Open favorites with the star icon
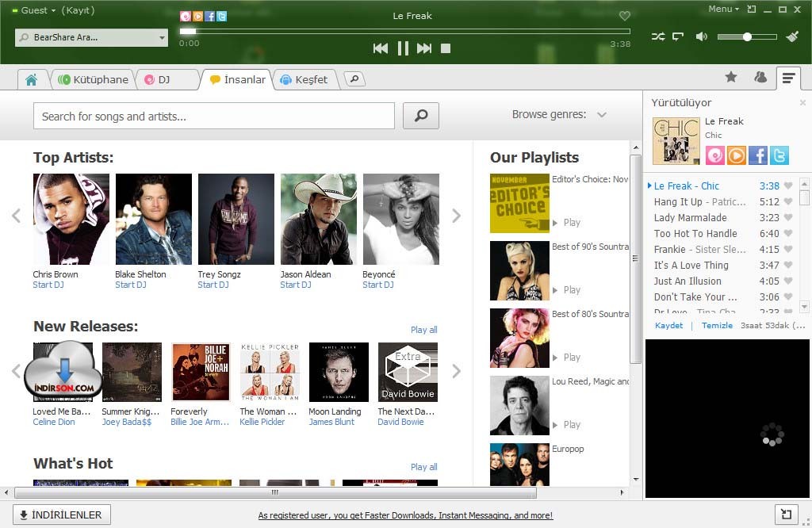 [730, 77]
